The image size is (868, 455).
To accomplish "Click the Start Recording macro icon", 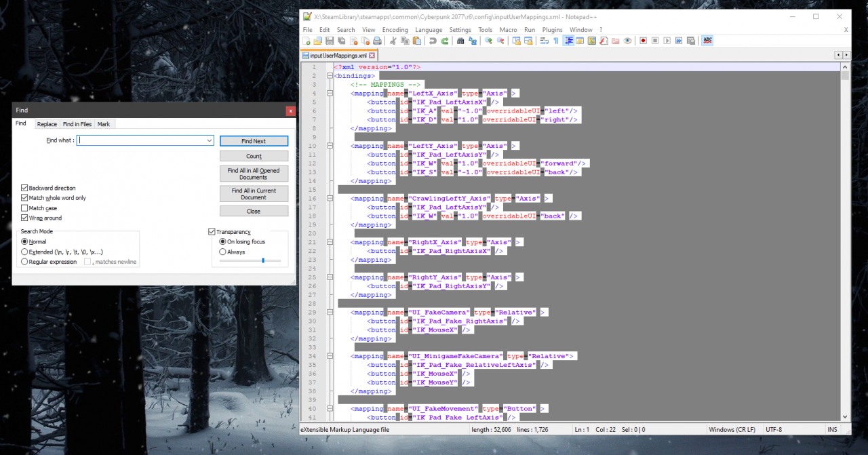I will click(x=643, y=41).
